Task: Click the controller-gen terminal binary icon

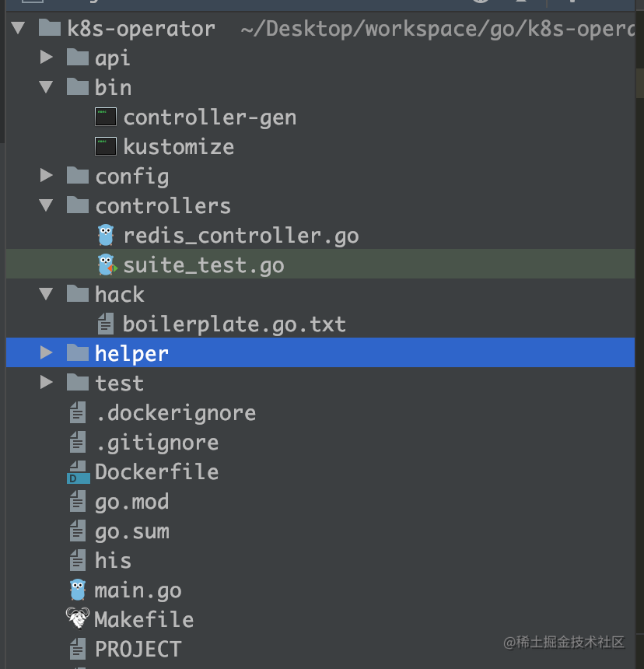Action: (x=106, y=117)
